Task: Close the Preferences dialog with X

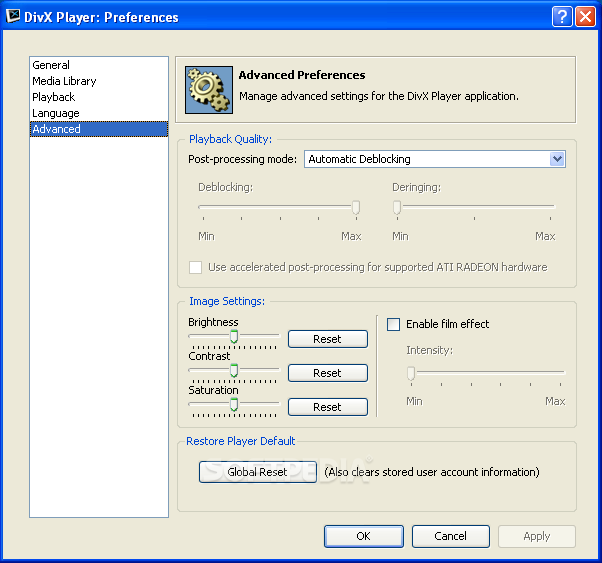Action: 585,17
